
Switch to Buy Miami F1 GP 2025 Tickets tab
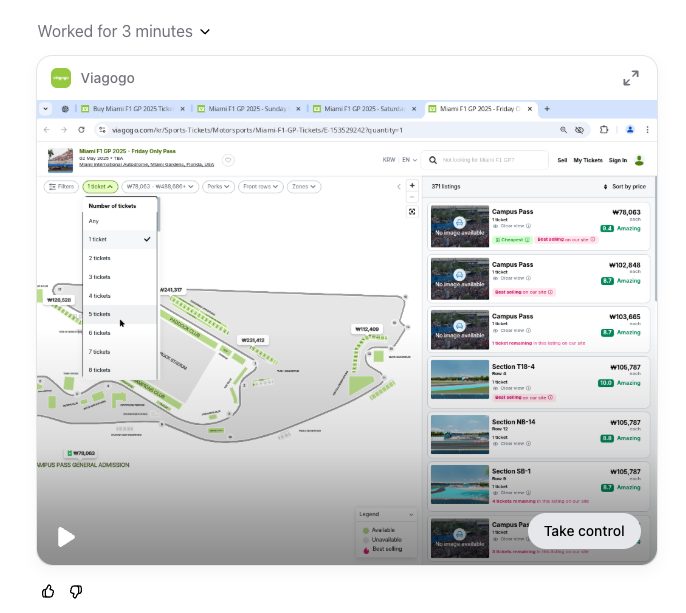[x=133, y=109]
